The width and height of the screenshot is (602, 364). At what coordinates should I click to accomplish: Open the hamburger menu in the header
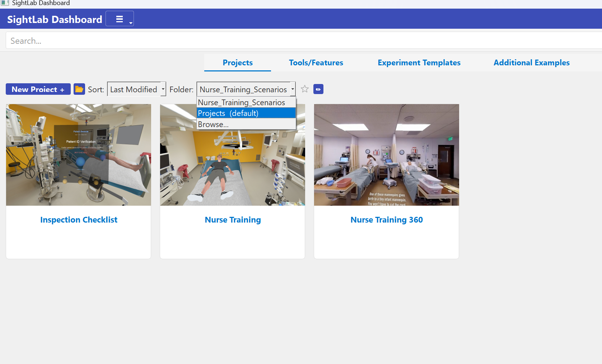(x=120, y=19)
